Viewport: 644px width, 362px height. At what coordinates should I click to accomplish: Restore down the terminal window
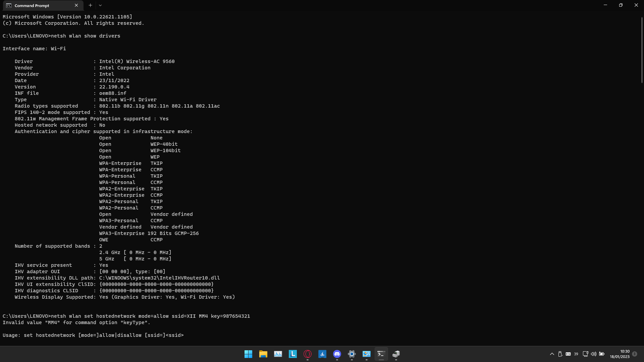pyautogui.click(x=621, y=5)
